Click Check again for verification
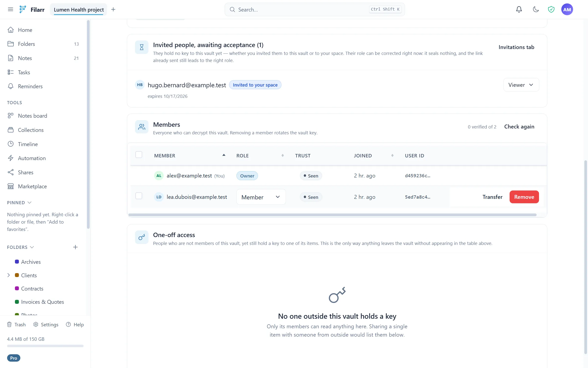 pos(519,127)
